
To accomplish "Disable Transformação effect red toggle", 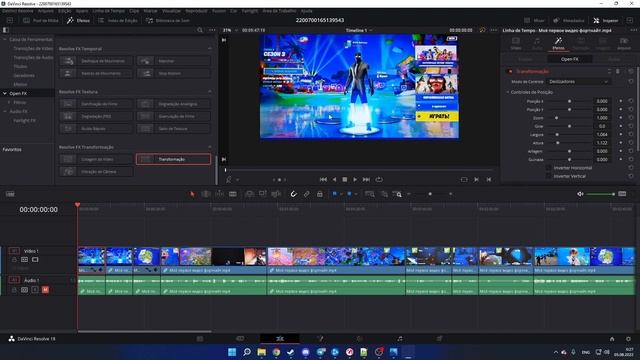I will pos(510,71).
